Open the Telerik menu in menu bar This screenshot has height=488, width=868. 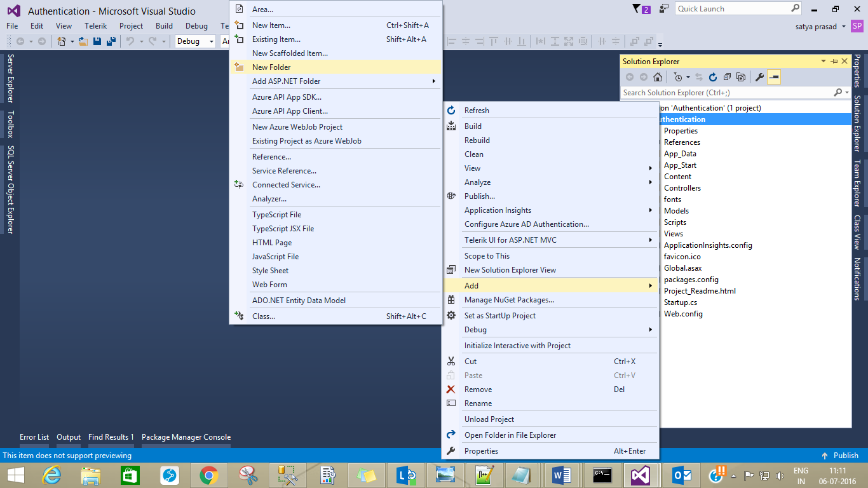[96, 26]
